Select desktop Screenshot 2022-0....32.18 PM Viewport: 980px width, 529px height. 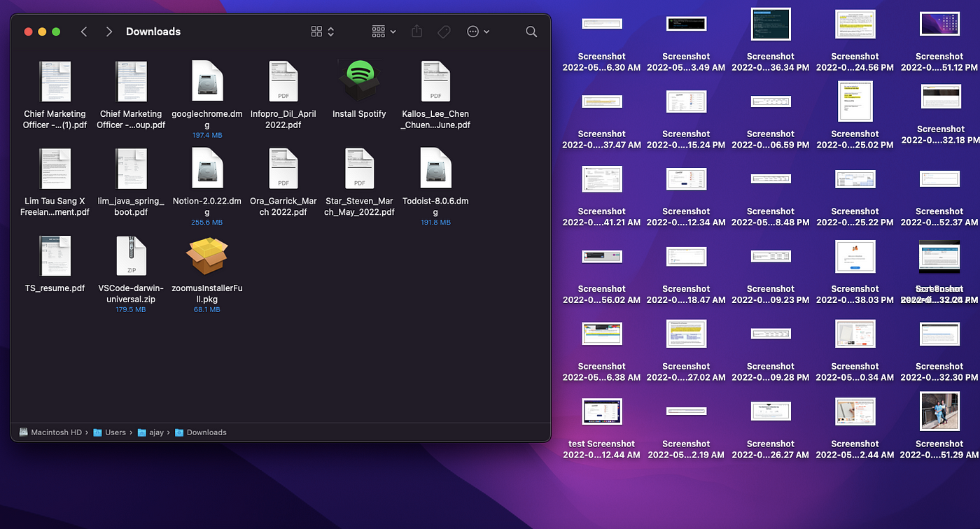click(941, 97)
